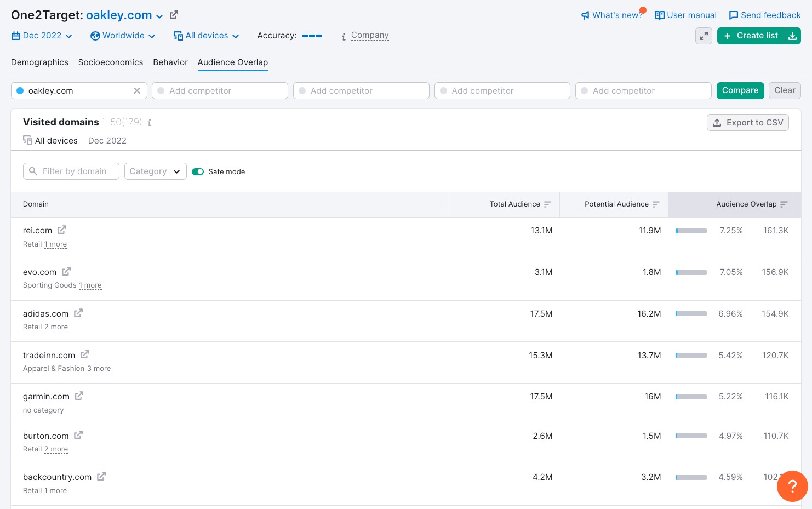Select the Audience Overlap tab

click(233, 62)
